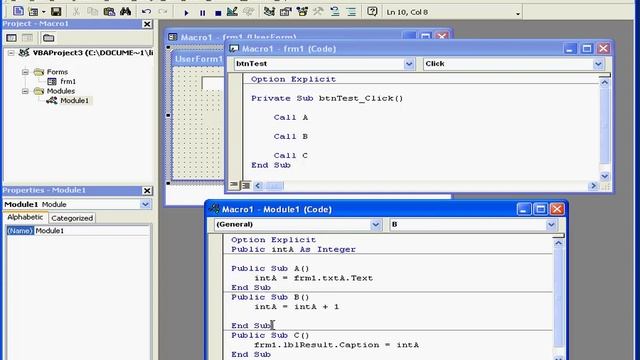
Task: Click View Code in the Project panel
Action: [x=11, y=38]
